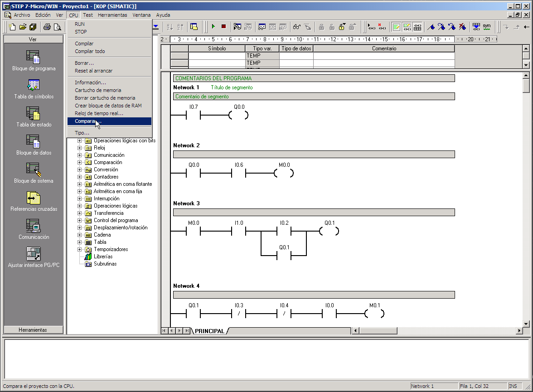
Task: Expand the Comparación tree node
Action: (80, 163)
